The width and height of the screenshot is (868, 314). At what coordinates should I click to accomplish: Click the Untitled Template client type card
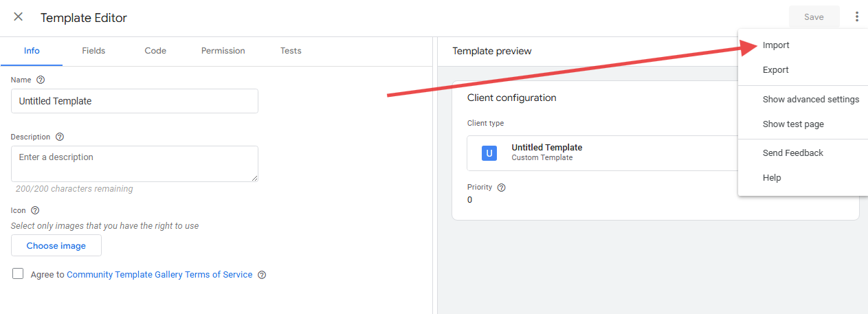click(x=603, y=153)
